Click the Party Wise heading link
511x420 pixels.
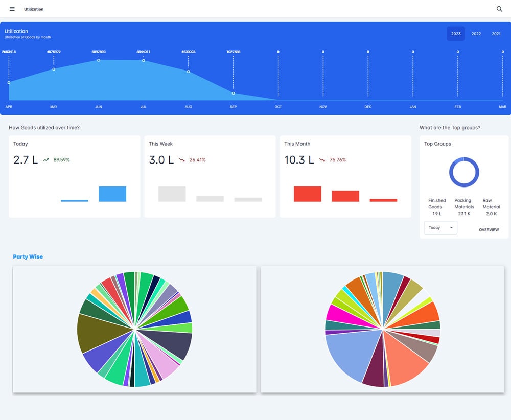click(x=28, y=256)
